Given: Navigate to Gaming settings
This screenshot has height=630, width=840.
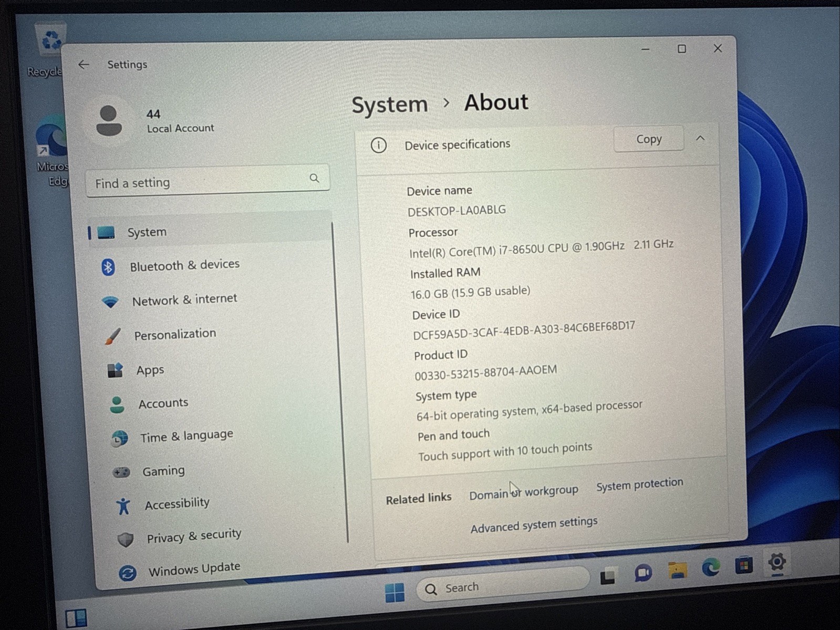Looking at the screenshot, I should [163, 471].
